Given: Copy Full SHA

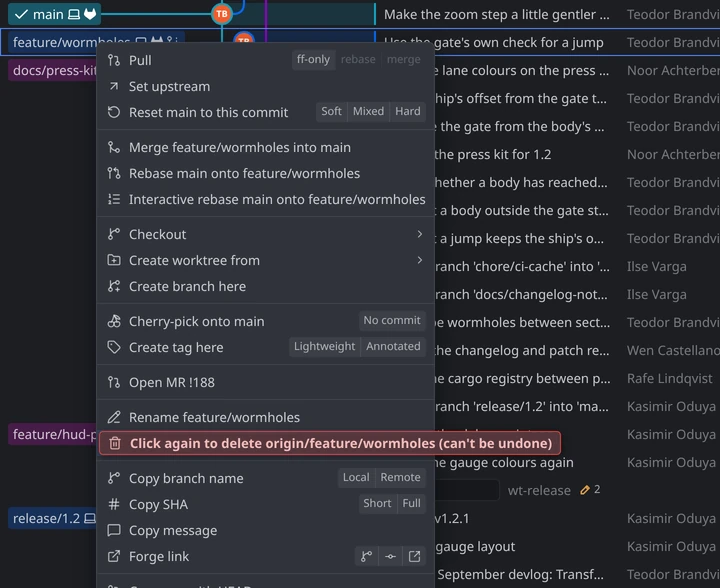Looking at the screenshot, I should [411, 504].
